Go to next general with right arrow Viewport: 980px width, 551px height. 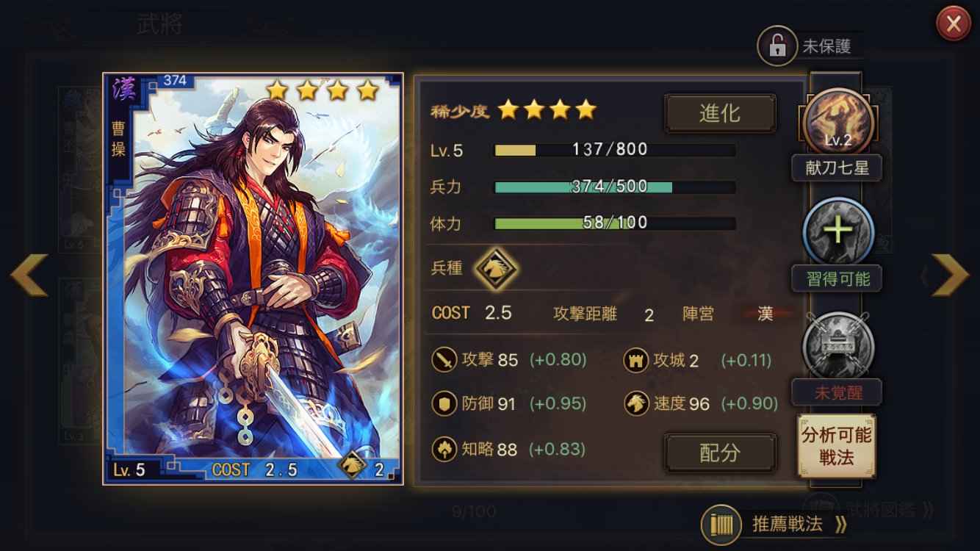(949, 275)
